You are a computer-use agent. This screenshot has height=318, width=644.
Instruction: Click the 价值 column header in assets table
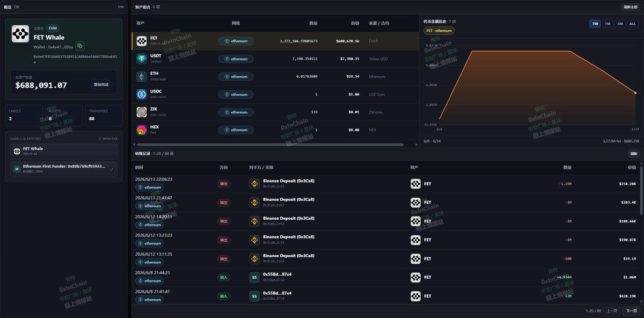click(x=355, y=24)
